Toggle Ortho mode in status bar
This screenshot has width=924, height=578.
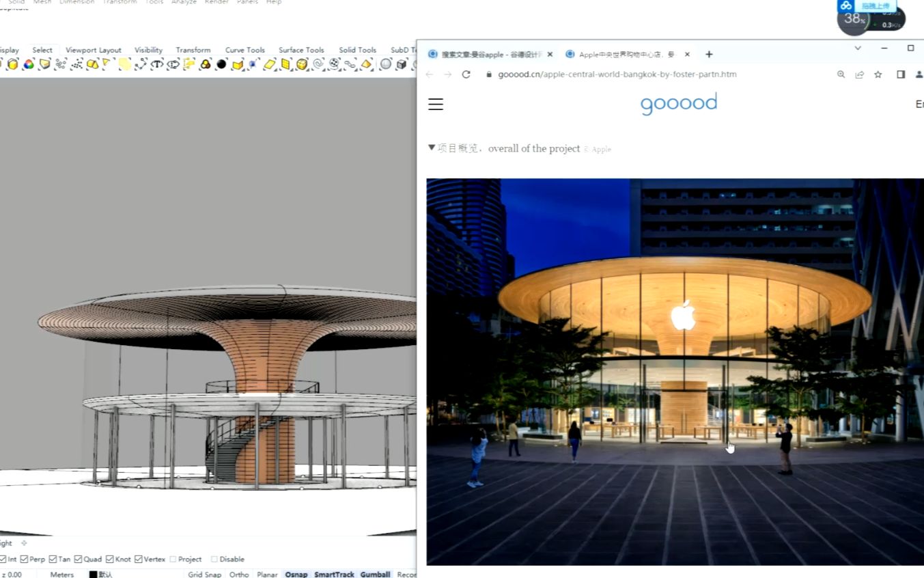point(239,575)
